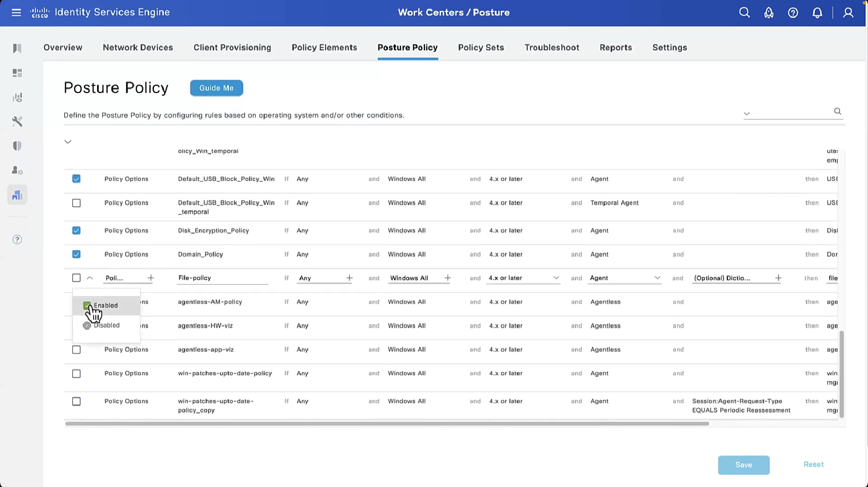Uncheck the Disk_Encryption_Policy checkbox

click(76, 230)
